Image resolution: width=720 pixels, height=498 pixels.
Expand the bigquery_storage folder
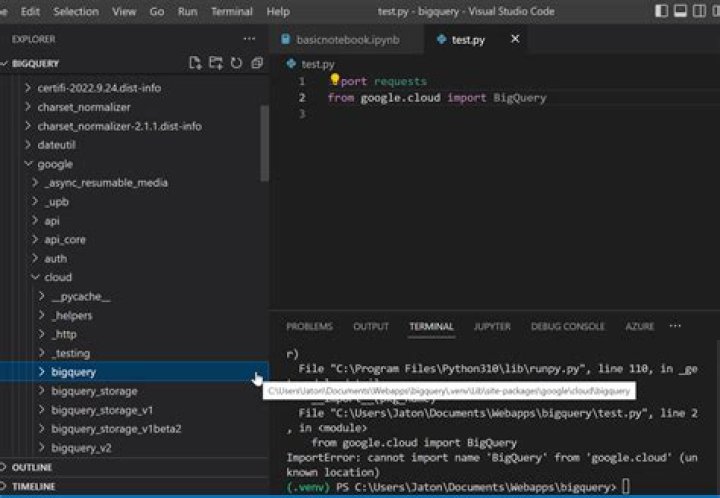coord(133,391)
